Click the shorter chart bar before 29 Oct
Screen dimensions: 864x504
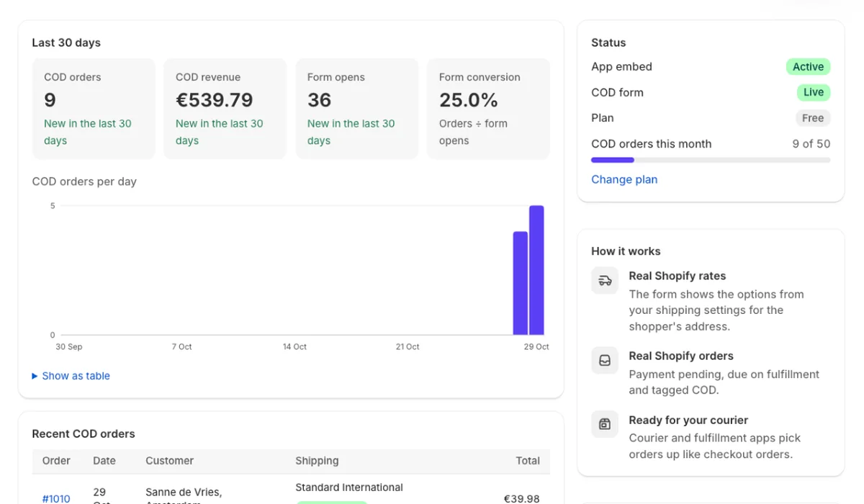(x=520, y=283)
